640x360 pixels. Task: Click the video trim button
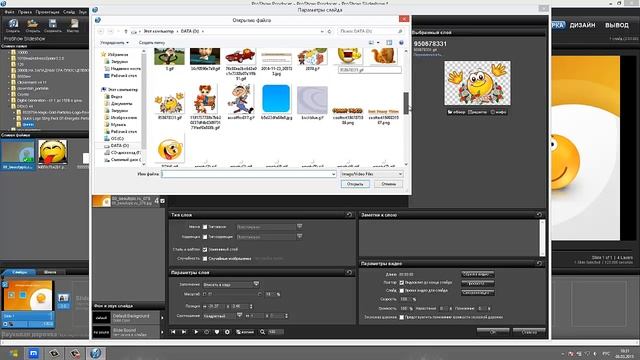point(478,274)
